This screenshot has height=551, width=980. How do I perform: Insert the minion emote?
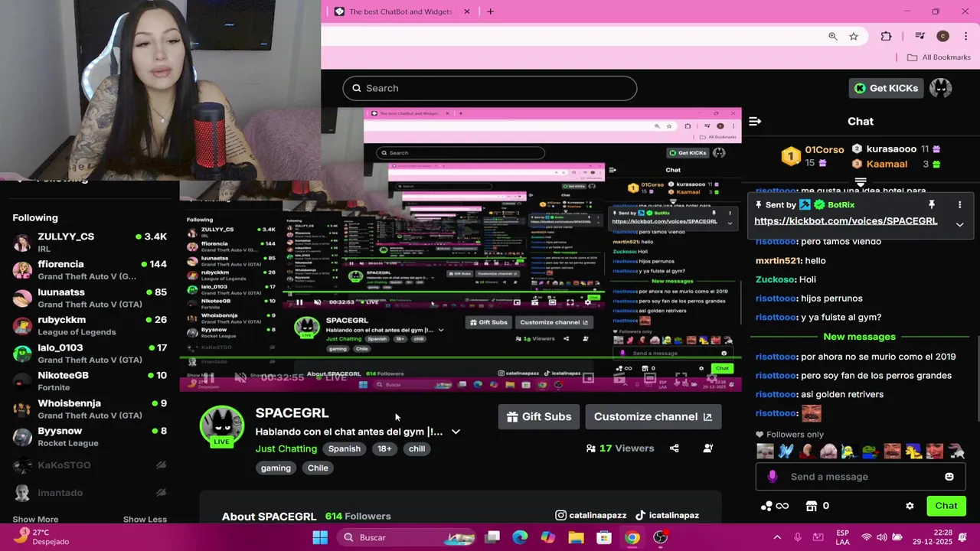pyautogui.click(x=849, y=452)
